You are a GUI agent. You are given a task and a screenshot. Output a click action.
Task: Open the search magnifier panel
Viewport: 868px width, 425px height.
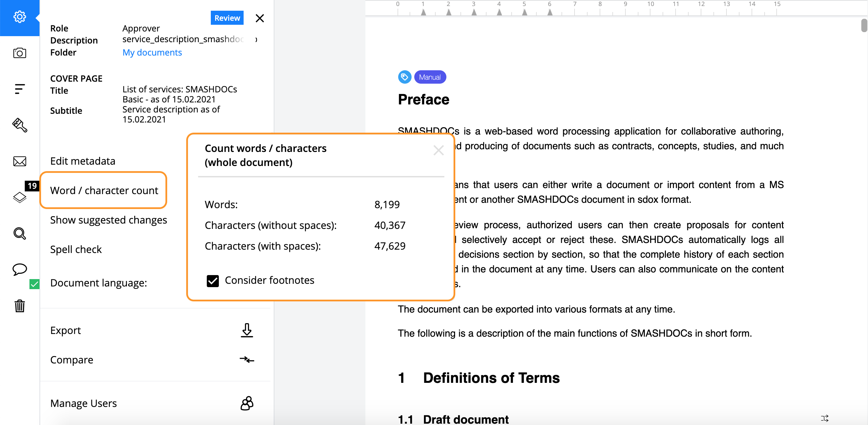point(19,233)
